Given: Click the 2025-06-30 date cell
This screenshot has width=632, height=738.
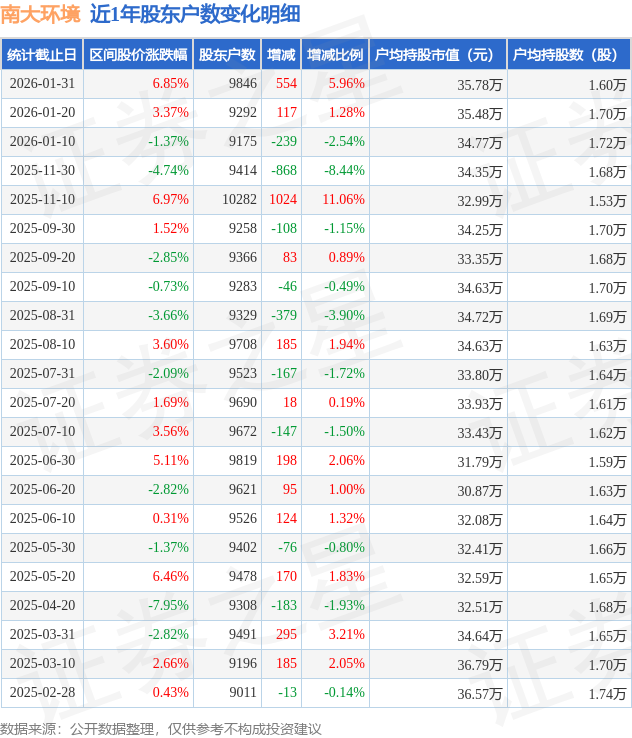Looking at the screenshot, I should [42, 461].
